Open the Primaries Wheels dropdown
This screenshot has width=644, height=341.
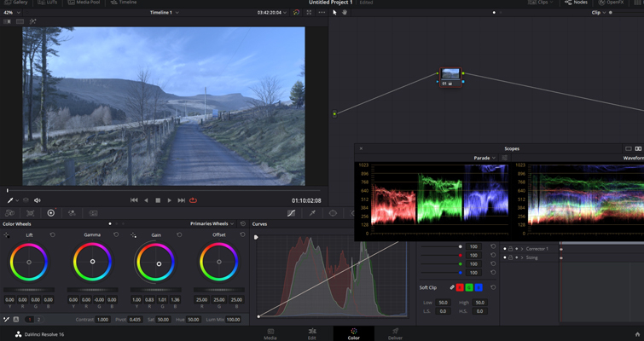coord(212,223)
